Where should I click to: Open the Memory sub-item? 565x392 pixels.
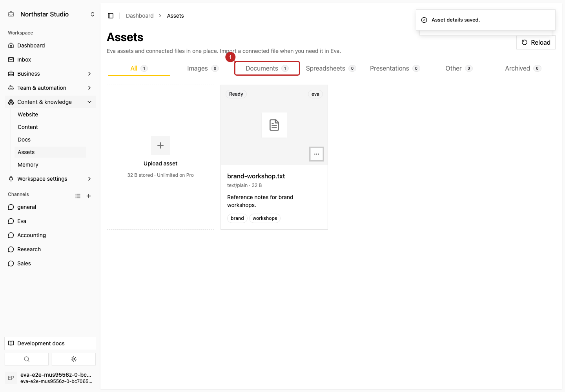[50, 165]
